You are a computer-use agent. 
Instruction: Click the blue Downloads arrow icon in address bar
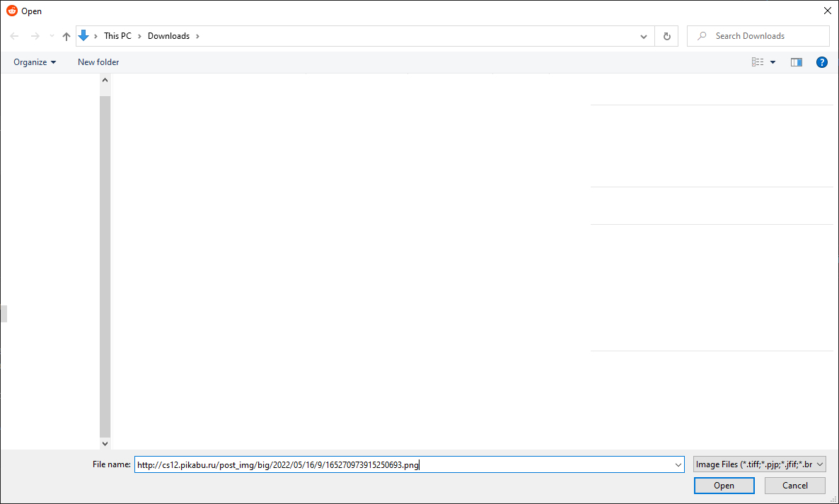[x=84, y=36]
